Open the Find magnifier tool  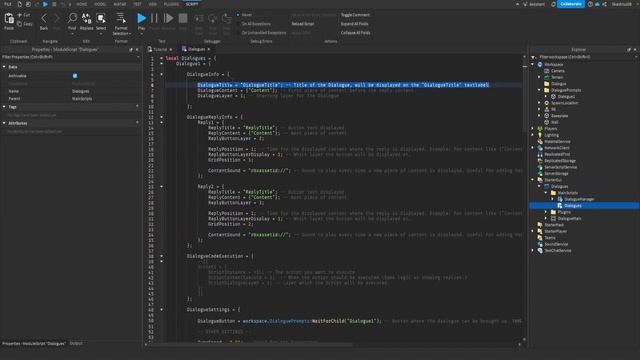(x=72, y=18)
